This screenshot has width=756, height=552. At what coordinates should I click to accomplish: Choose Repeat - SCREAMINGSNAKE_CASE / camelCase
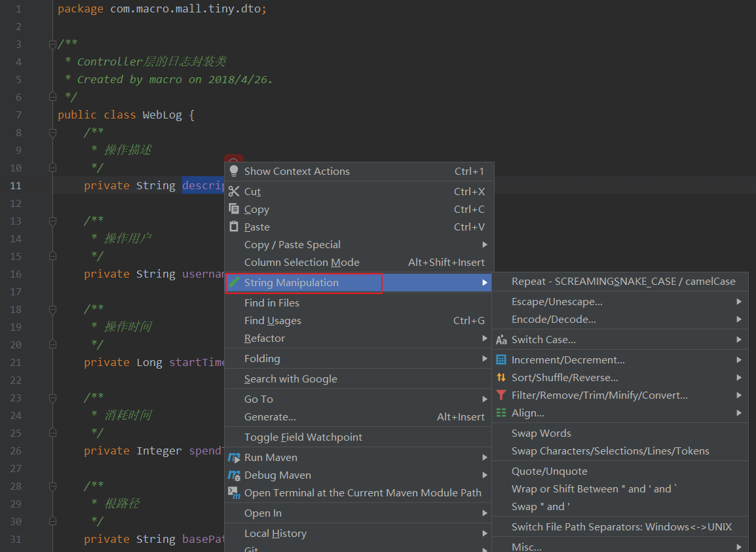coord(620,281)
